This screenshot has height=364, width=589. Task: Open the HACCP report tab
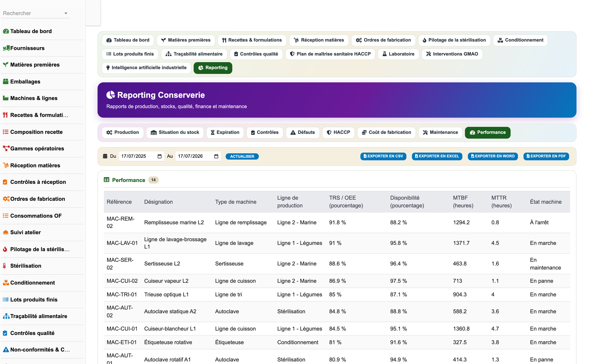pyautogui.click(x=338, y=132)
